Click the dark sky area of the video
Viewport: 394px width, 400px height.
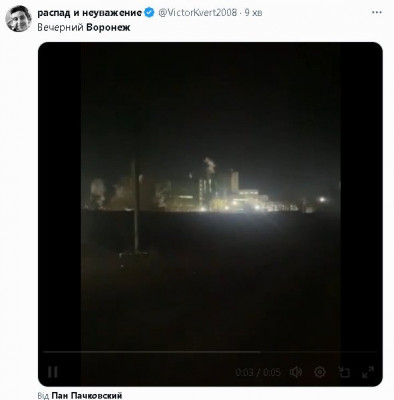(210, 100)
